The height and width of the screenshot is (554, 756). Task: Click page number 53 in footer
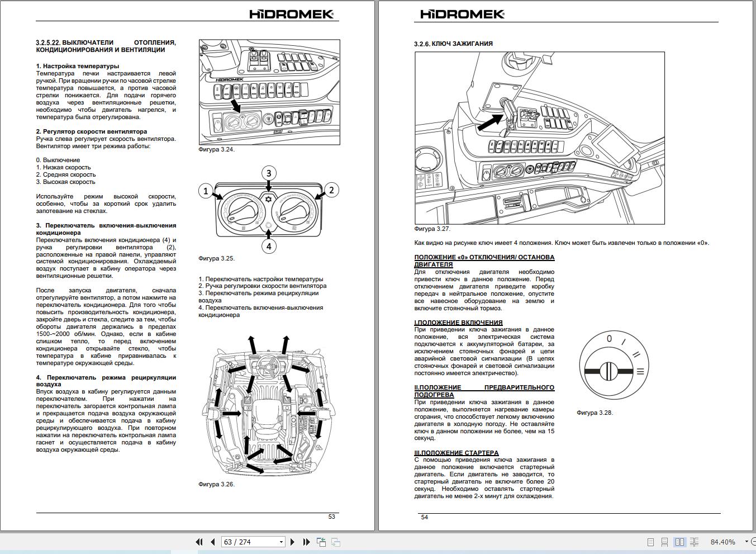(331, 517)
